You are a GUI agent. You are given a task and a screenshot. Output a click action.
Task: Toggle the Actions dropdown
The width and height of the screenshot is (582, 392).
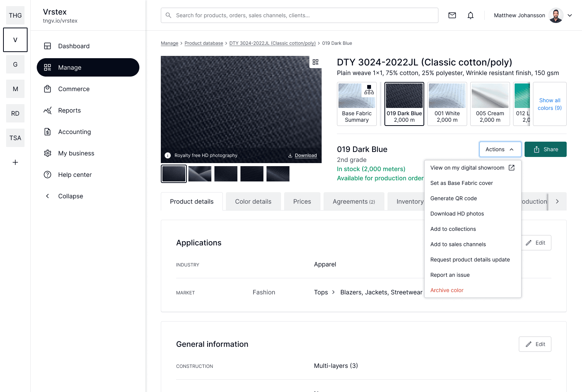[x=500, y=149]
